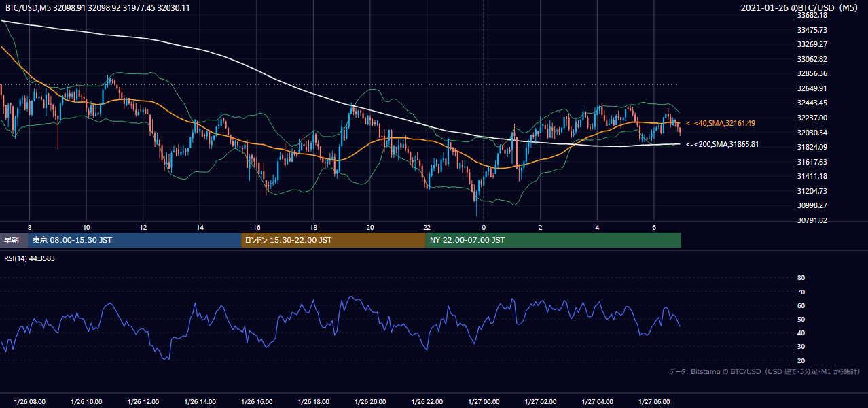Click the 1/26 16:00 time label

pyautogui.click(x=257, y=402)
